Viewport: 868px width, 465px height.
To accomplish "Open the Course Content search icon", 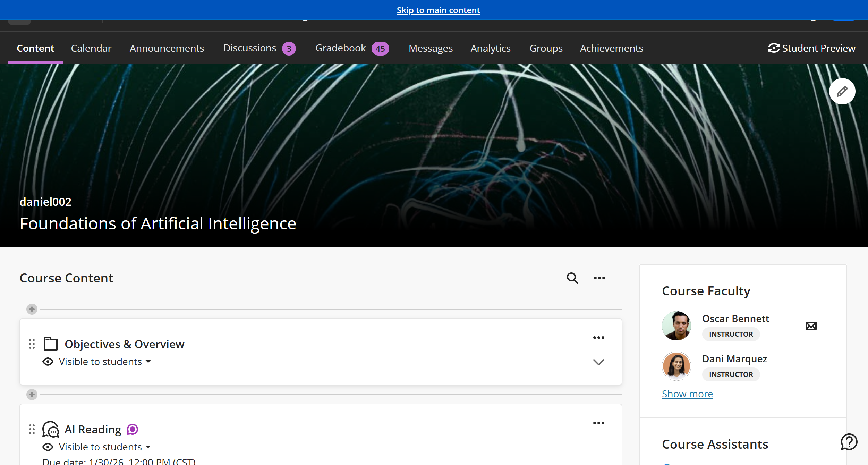I will pos(572,278).
